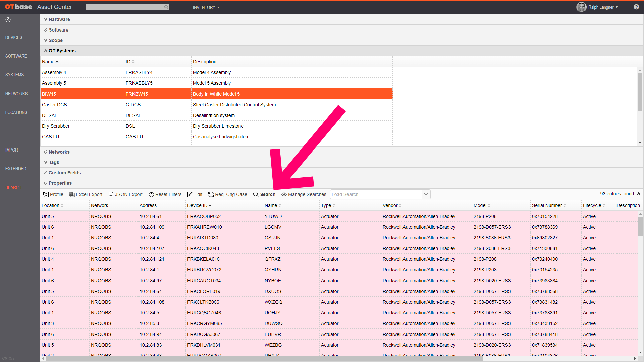Collapse the OT Systems section
Screen dimensions: 644x362
click(46, 51)
